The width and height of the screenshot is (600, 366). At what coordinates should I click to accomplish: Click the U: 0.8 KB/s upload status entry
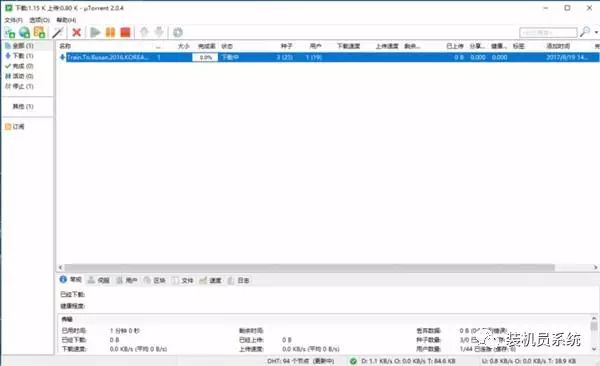pos(529,361)
